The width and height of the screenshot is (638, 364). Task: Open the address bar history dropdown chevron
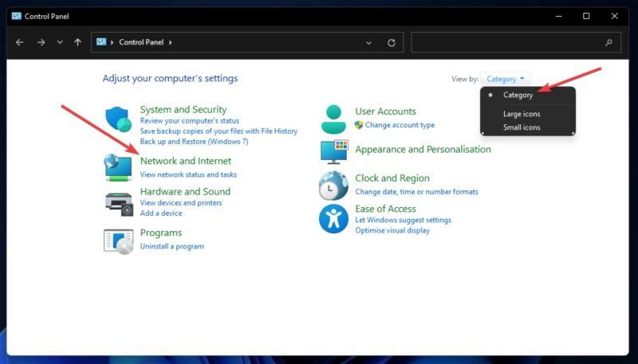click(x=368, y=42)
